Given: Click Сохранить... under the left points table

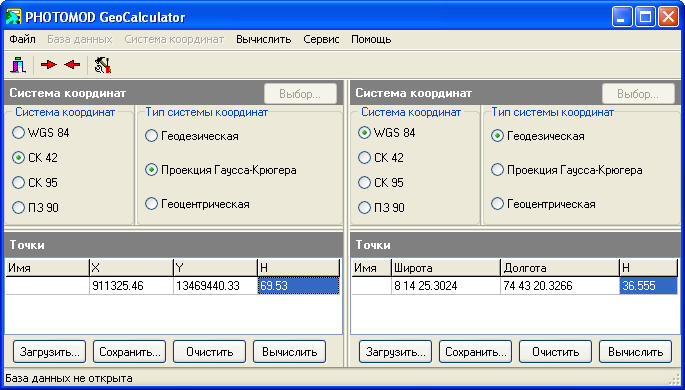Looking at the screenshot, I should (129, 352).
